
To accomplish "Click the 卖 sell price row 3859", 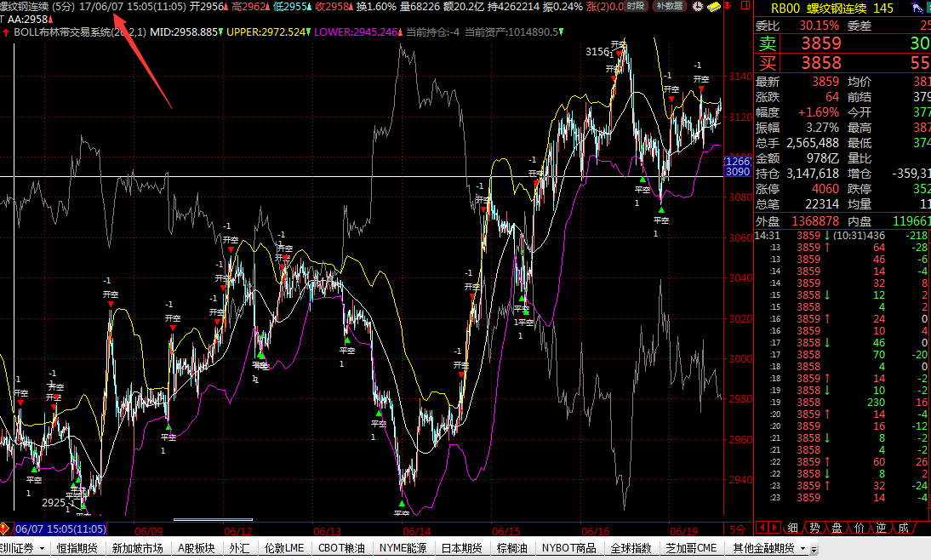I will coord(842,43).
